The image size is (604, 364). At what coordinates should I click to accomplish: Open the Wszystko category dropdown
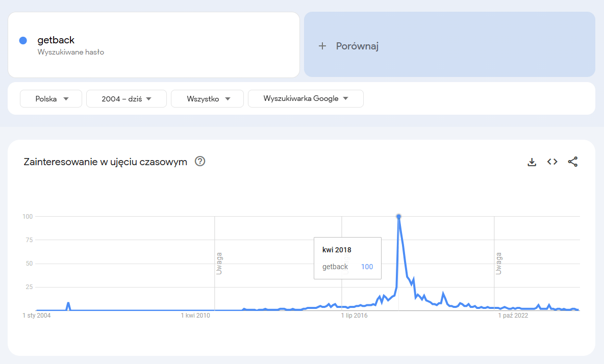(207, 99)
